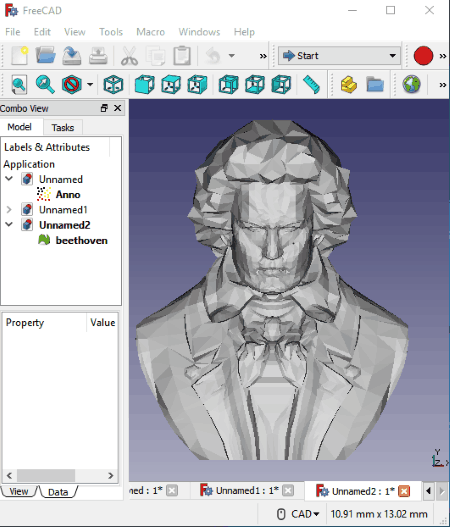Open the Macro menu
This screenshot has width=450, height=527.
point(151,32)
